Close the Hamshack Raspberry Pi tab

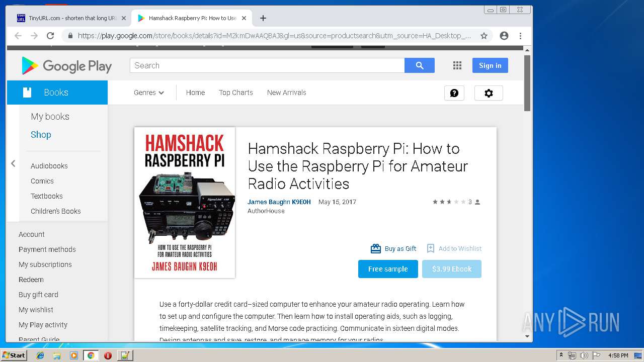244,18
